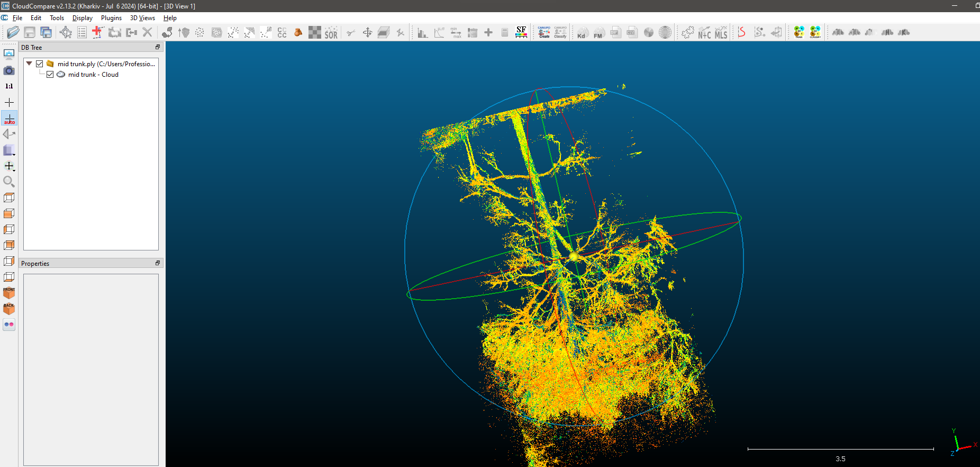Viewport: 980px width, 467px height.
Task: Open the Plugins menu
Action: coord(111,18)
